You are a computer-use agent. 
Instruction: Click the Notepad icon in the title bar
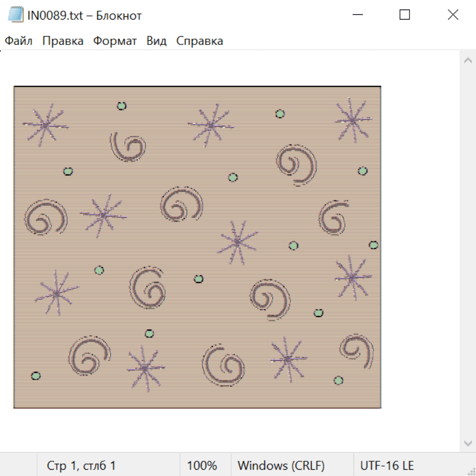[x=15, y=15]
